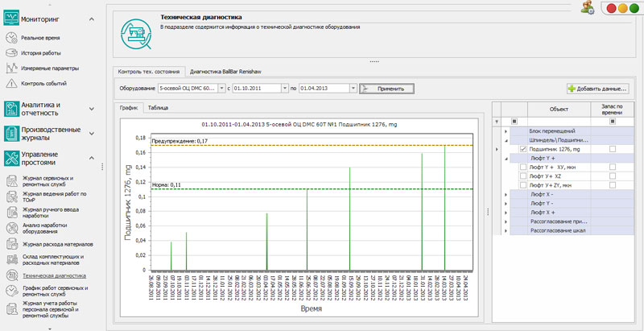Enable the Люфт Y+ XZ checkbox

(523, 176)
